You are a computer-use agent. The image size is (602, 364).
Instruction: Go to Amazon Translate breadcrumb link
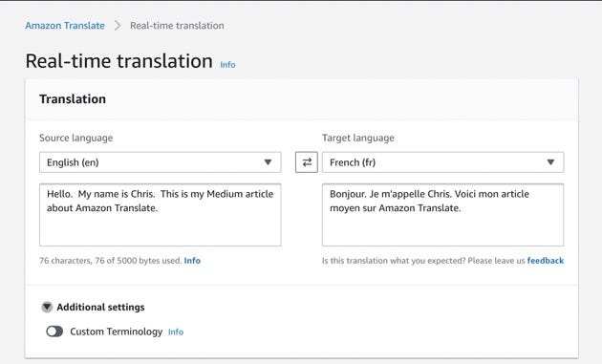(x=65, y=26)
